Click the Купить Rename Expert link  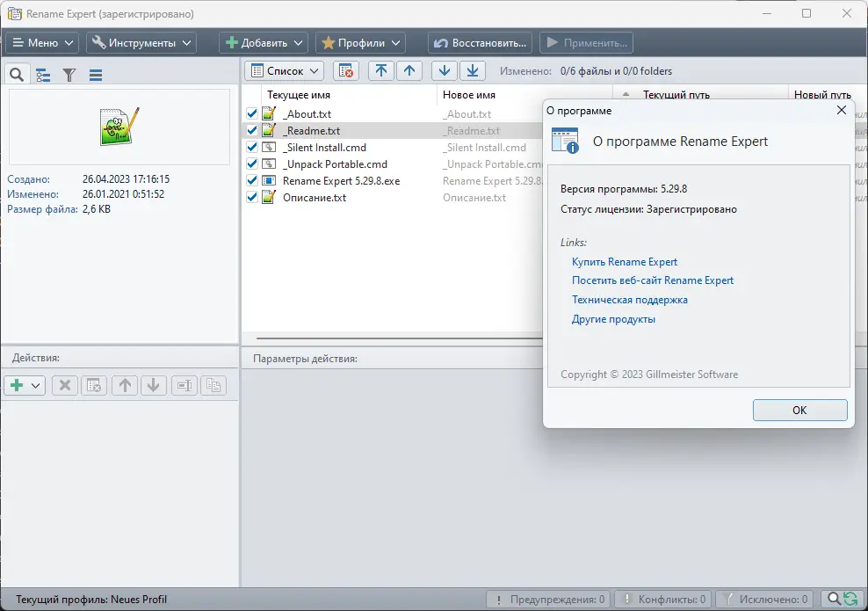625,261
